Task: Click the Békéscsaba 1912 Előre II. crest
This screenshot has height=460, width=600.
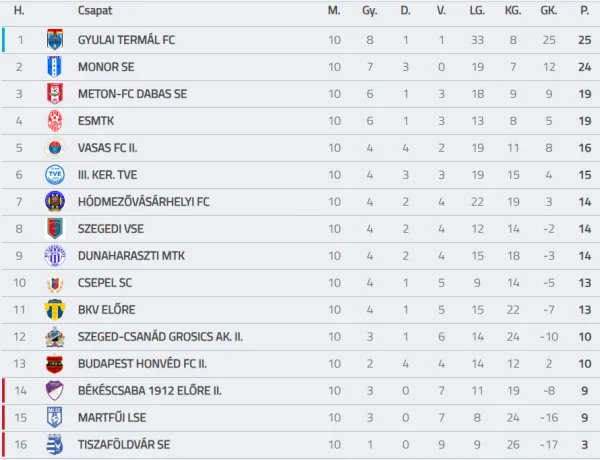Action: pos(54,390)
